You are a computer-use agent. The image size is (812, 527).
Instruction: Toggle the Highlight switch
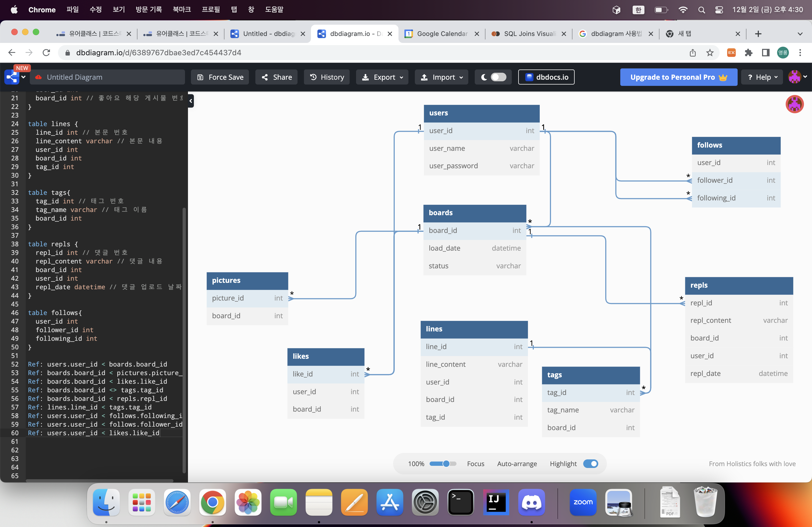tap(590, 464)
